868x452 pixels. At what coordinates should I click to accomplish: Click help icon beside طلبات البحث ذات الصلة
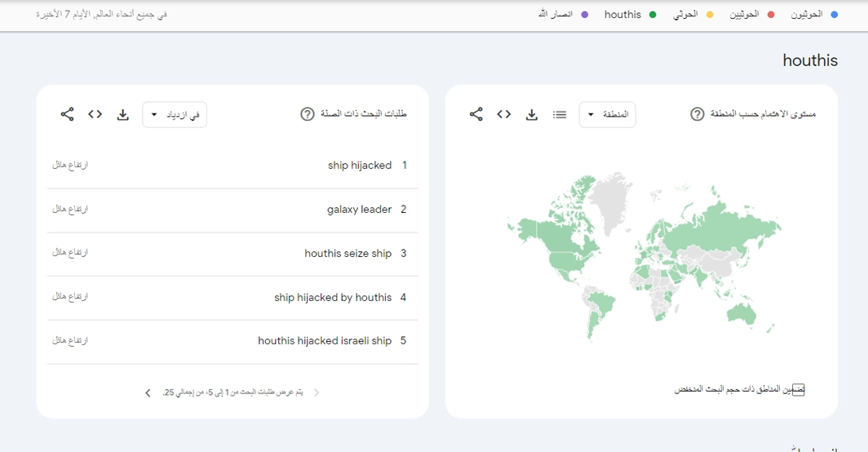coord(308,114)
